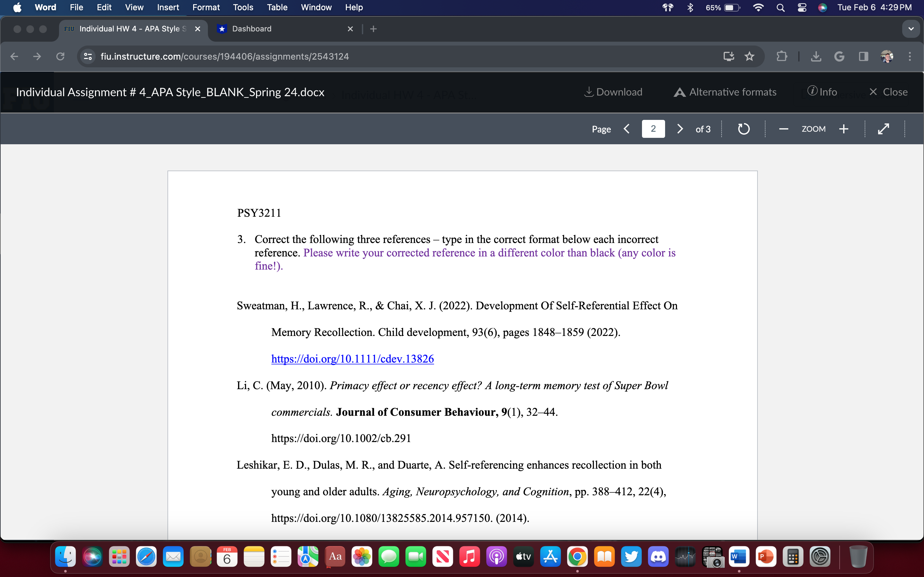This screenshot has height=577, width=924.
Task: View document Info
Action: [823, 92]
